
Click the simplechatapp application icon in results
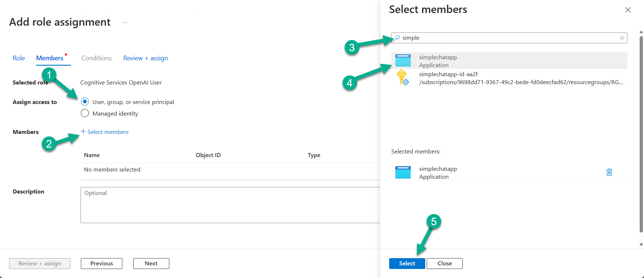click(403, 61)
